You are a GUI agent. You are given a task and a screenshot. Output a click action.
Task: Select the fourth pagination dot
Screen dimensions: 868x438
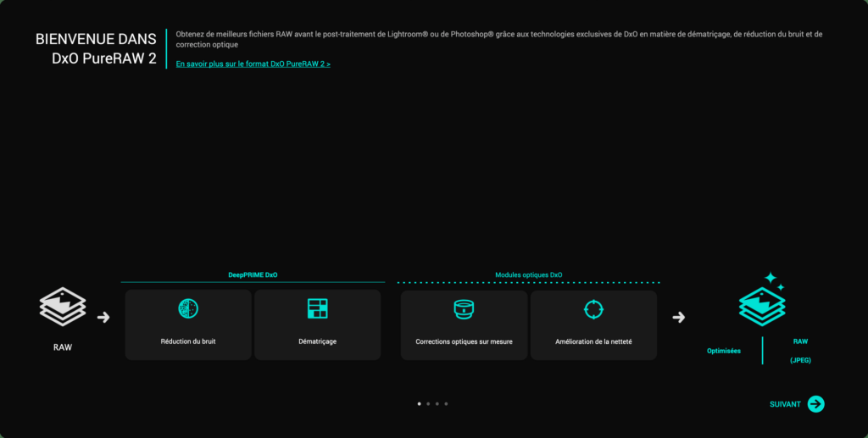coord(446,404)
